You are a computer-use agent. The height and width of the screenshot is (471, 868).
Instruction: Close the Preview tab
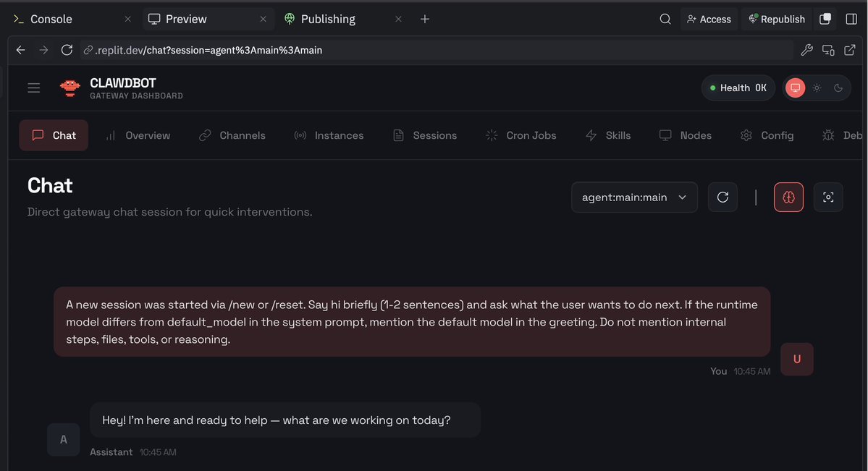click(263, 19)
